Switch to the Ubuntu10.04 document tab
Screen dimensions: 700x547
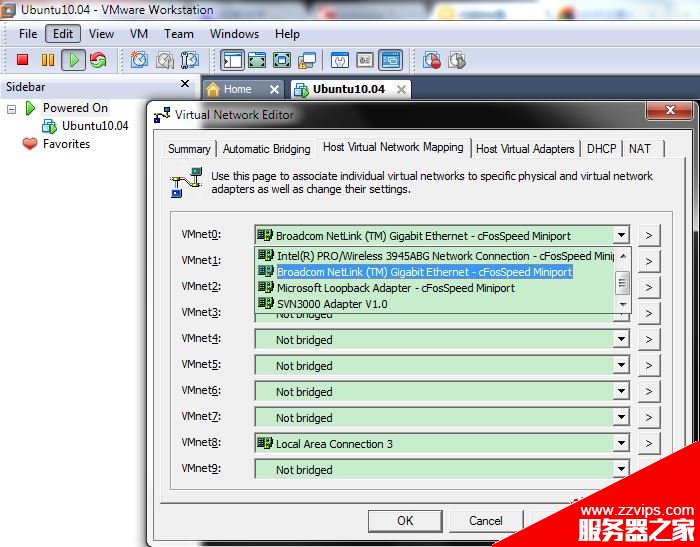point(349,89)
